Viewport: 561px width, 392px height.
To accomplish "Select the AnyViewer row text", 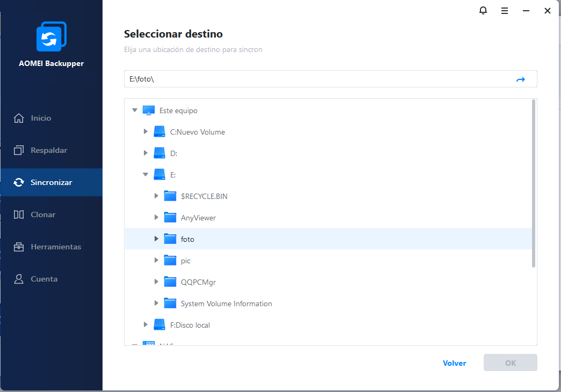I will (198, 218).
